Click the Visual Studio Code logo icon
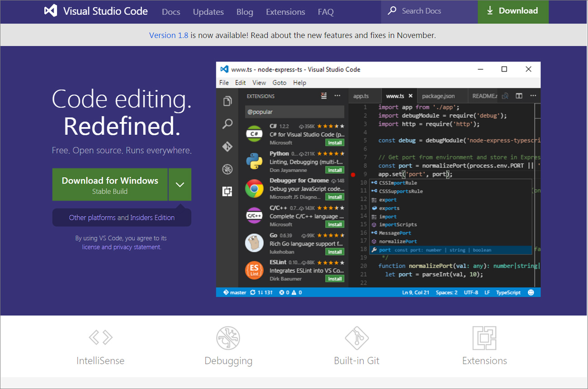 tap(51, 11)
